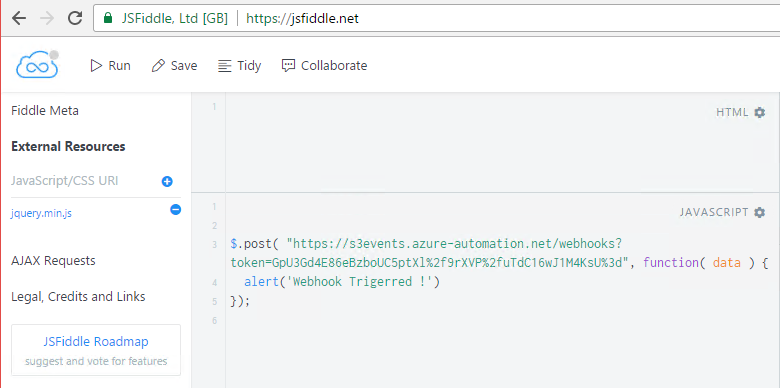Open the Collaborate option

pyautogui.click(x=324, y=66)
